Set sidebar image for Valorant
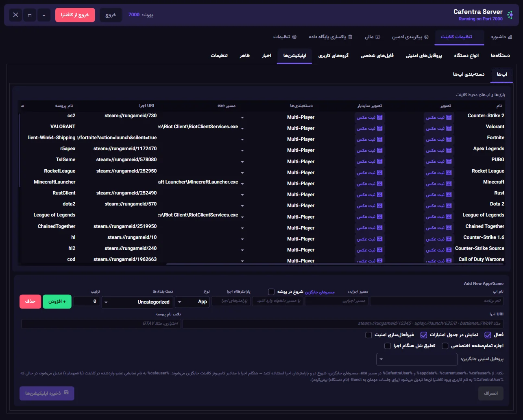Screen dimensions: 523x420 (x=370, y=128)
